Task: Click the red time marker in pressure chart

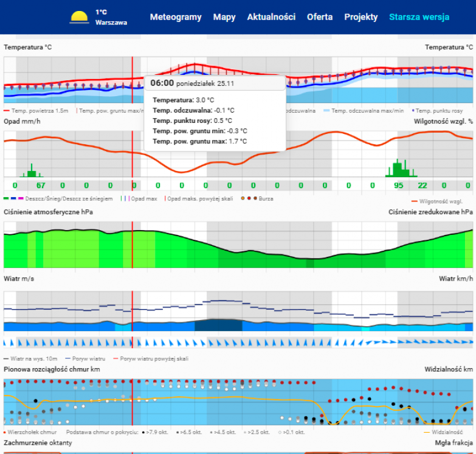Action: 133,245
